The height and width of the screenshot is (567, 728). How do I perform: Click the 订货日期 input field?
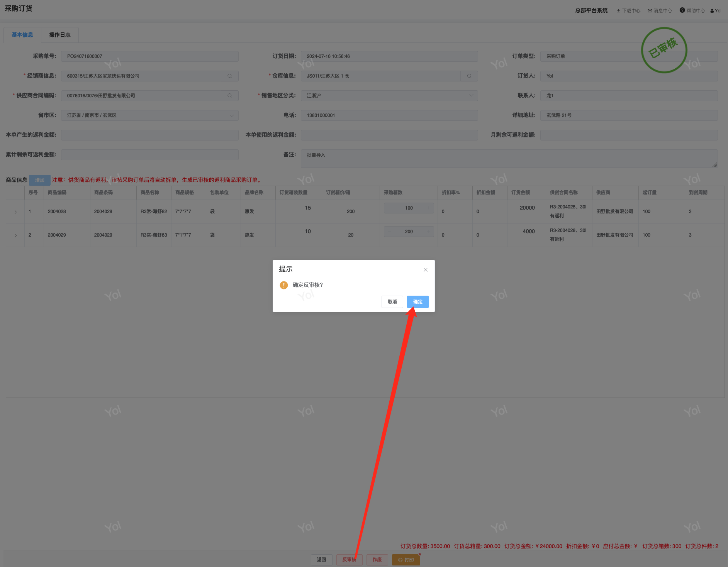click(x=389, y=56)
